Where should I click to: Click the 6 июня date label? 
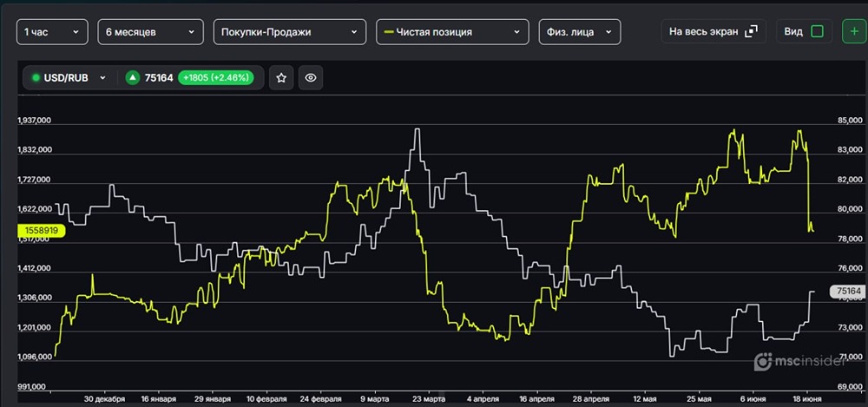753,398
